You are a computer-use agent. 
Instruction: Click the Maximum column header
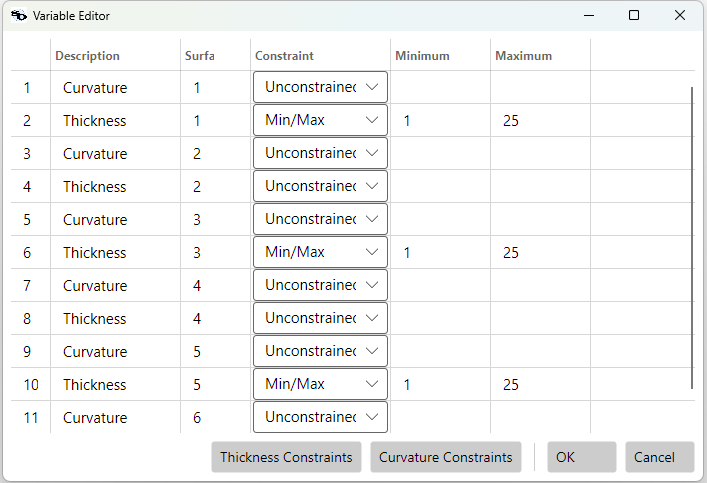point(541,55)
